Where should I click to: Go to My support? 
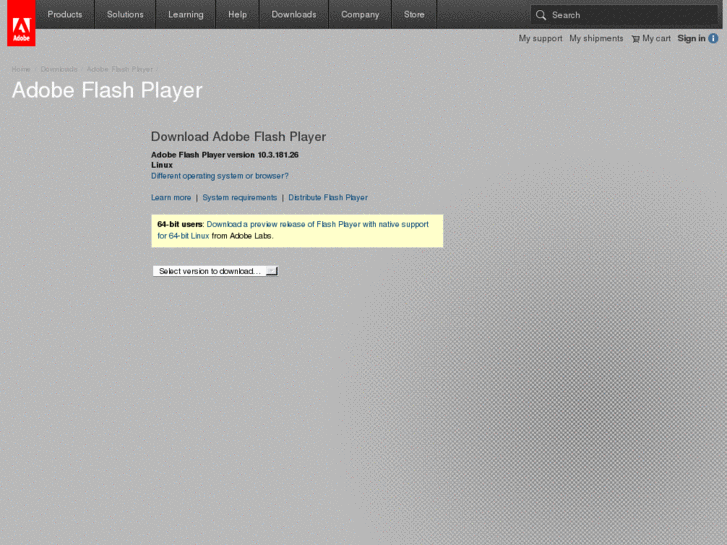point(540,38)
